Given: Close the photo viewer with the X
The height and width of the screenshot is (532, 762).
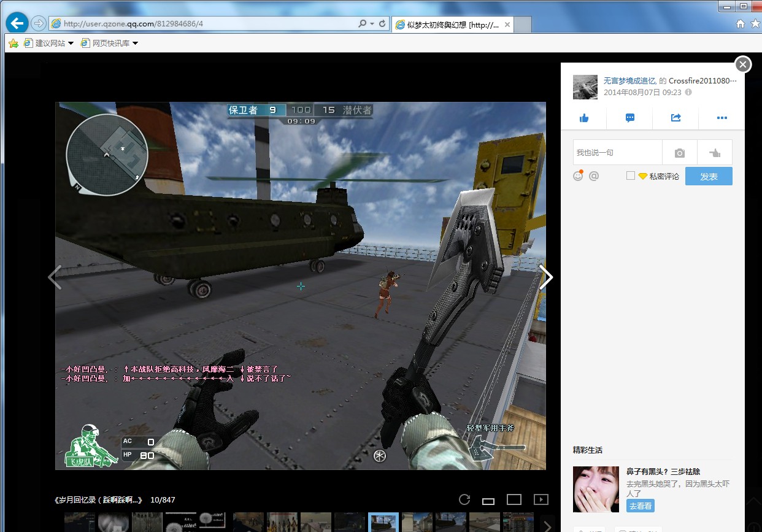Looking at the screenshot, I should 743,64.
